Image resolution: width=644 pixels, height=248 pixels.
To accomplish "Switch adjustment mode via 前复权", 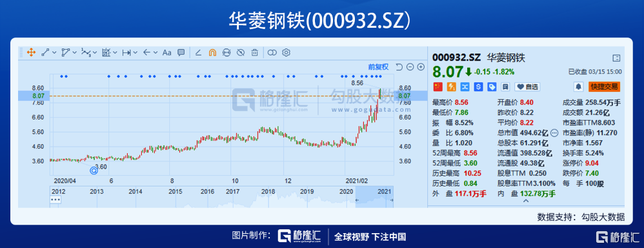I will [x=378, y=67].
